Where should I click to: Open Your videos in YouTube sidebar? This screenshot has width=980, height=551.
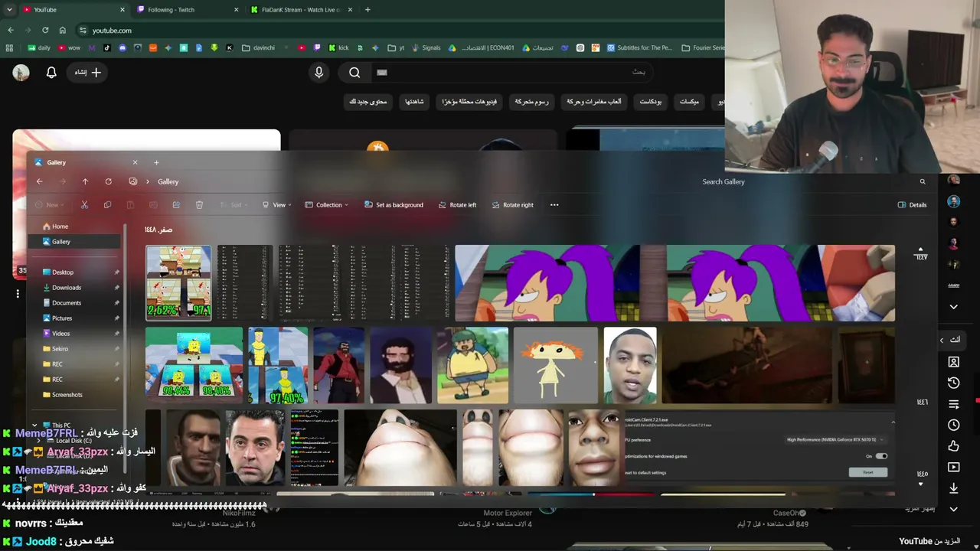[953, 467]
